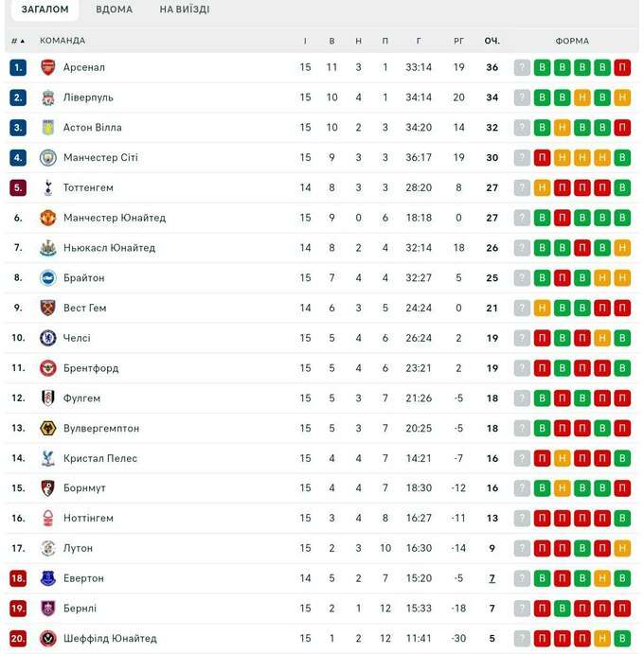Click the Aston Villa crest icon
644x654 pixels.
click(x=47, y=128)
